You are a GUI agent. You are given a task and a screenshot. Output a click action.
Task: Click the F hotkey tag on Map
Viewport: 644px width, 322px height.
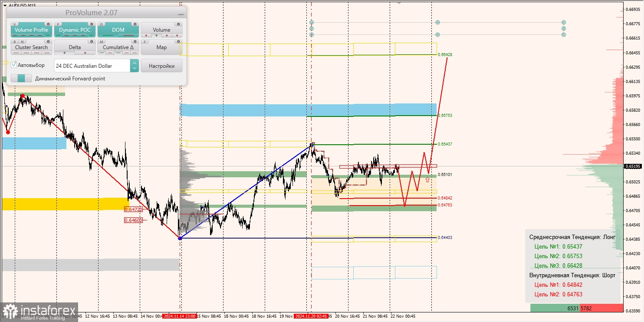click(145, 42)
